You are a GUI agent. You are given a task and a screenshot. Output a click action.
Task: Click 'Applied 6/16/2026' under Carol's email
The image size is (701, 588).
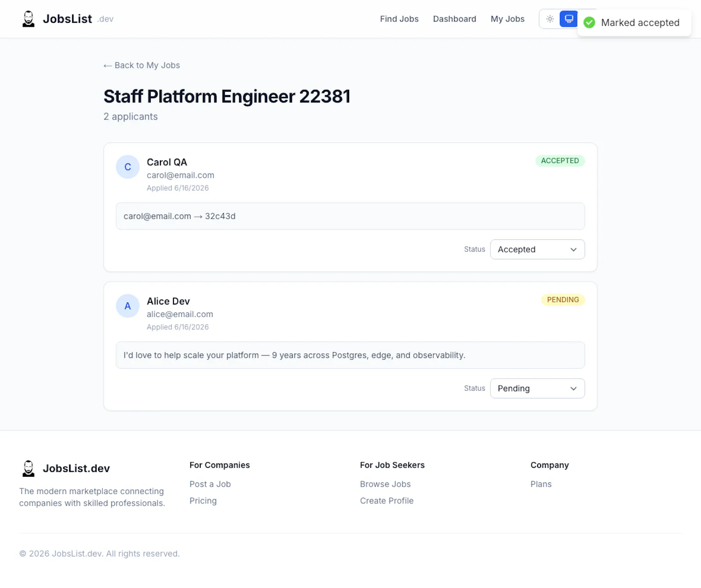[177, 188]
